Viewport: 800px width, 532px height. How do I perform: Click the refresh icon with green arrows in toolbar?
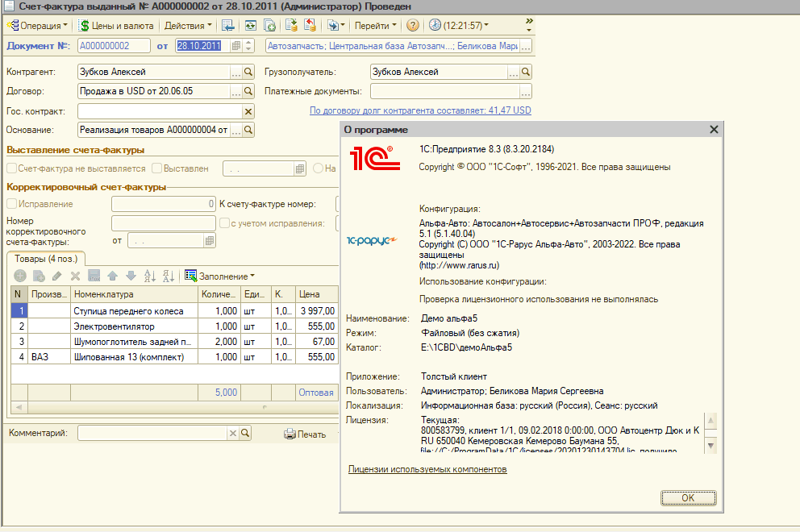click(251, 26)
